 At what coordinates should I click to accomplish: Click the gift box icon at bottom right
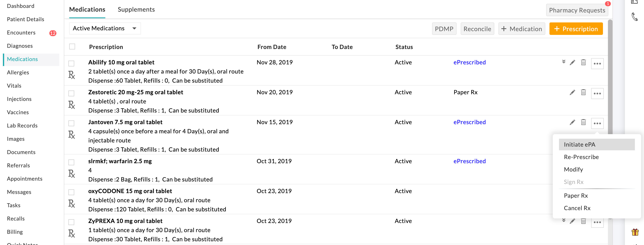tap(635, 232)
